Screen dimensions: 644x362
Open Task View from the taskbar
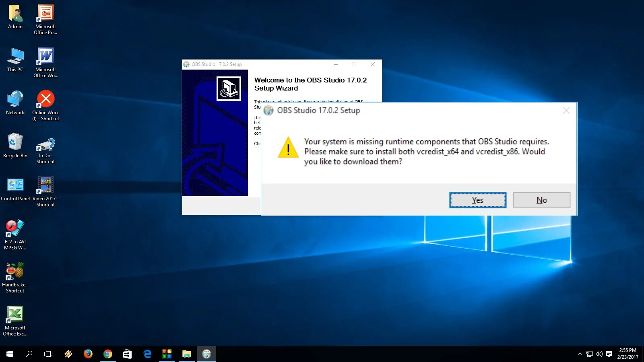48,354
